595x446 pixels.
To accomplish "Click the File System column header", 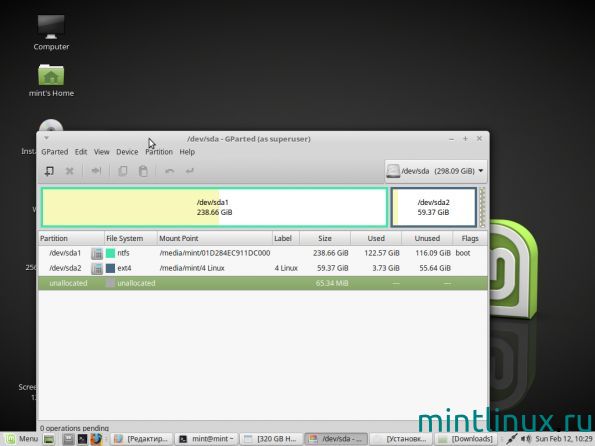I will point(131,238).
